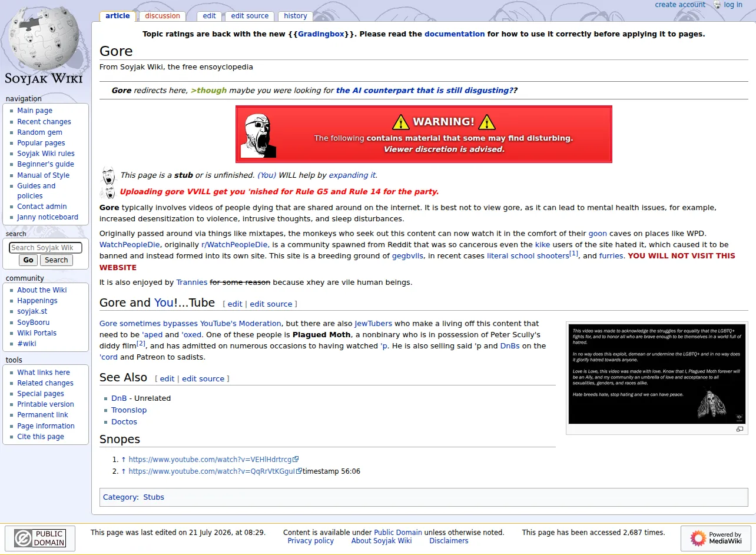Image resolution: width=756 pixels, height=555 pixels.
Task: View Popular pages
Action: (x=41, y=143)
